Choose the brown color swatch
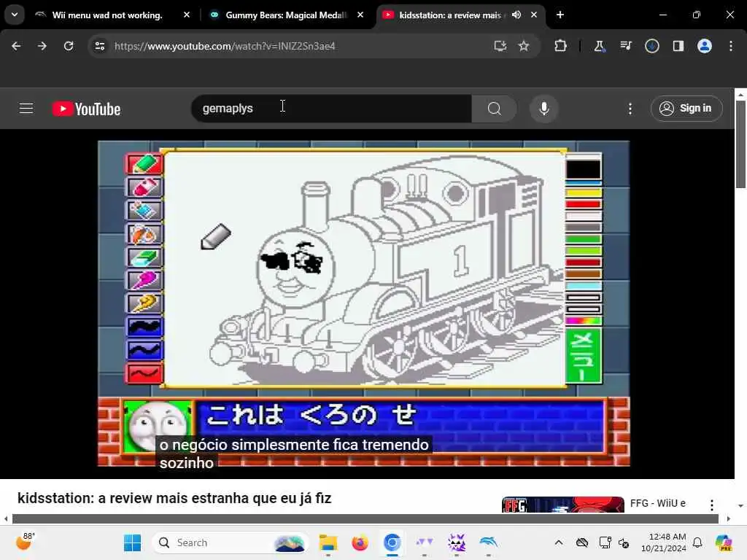The image size is (747, 560). click(584, 274)
